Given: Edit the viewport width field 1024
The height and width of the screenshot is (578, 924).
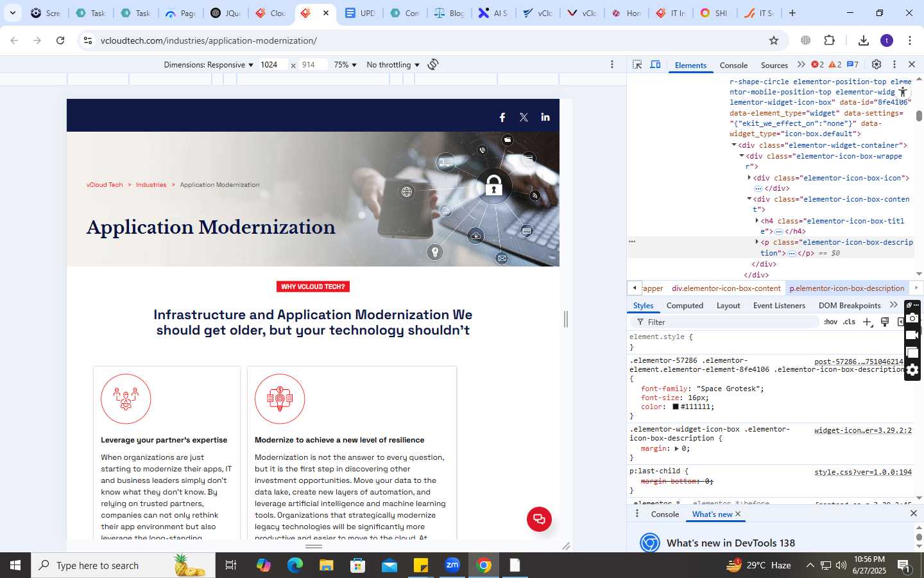Looking at the screenshot, I should (273, 65).
